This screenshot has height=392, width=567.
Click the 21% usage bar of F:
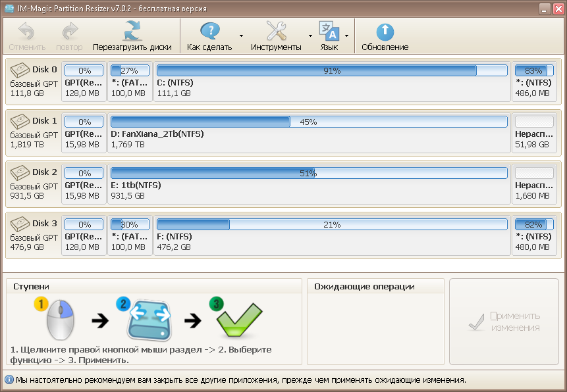coord(332,224)
